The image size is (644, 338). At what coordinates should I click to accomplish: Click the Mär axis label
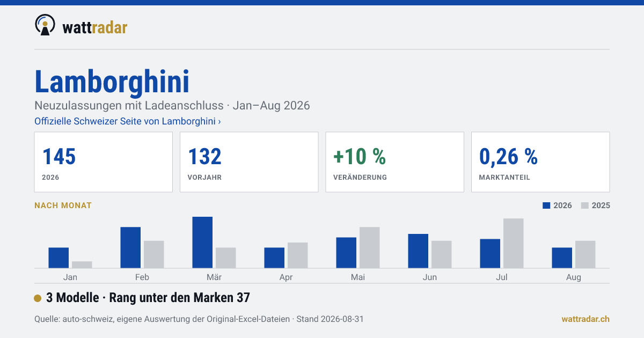coord(214,277)
